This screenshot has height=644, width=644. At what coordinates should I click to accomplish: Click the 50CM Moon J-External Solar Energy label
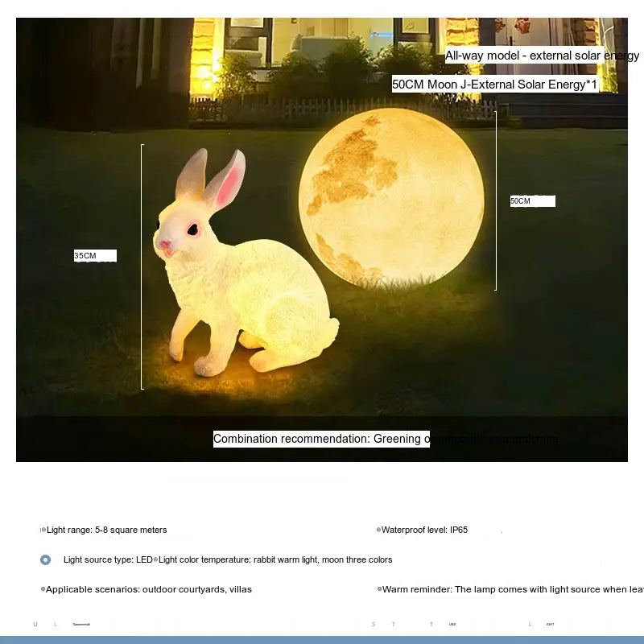click(495, 85)
